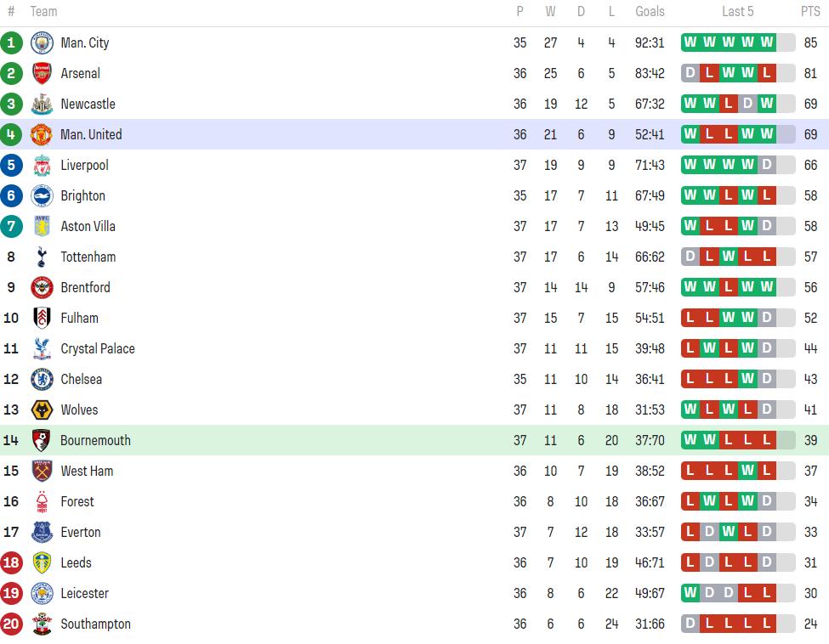Click the Tottenham cockerel crest
Image resolution: width=829 pixels, height=644 pixels.
42,257
